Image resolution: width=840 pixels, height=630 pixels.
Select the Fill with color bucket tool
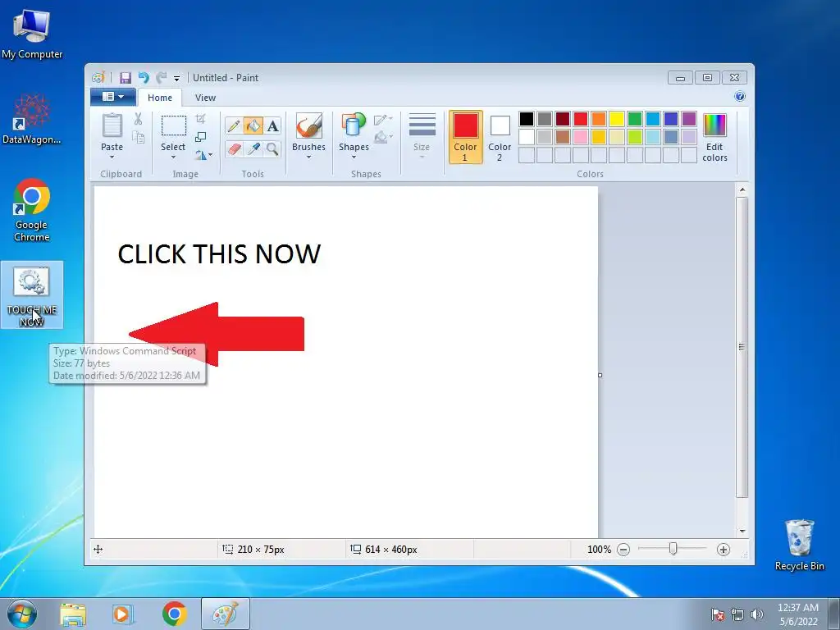[x=253, y=126]
